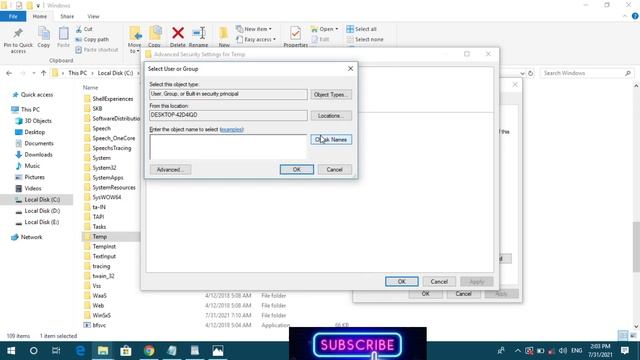Open the File menu tab
The width and height of the screenshot is (640, 360).
click(x=13, y=16)
